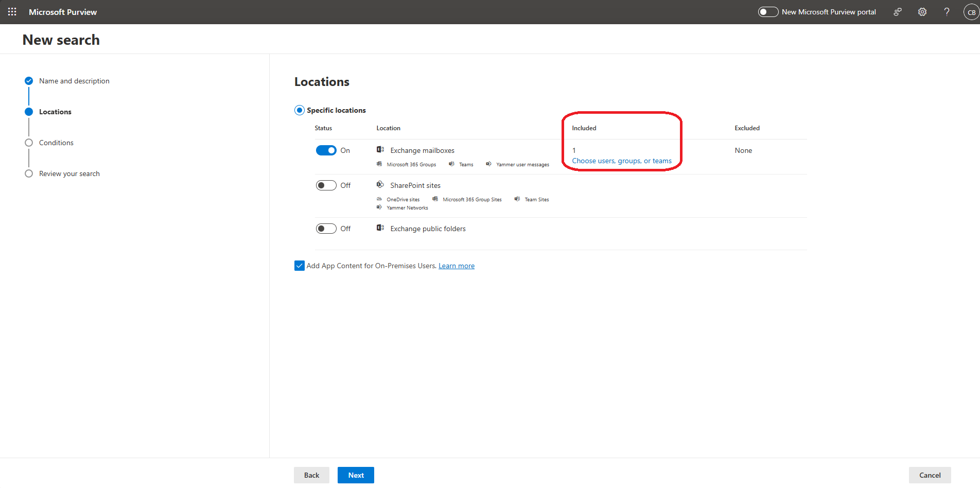The height and width of the screenshot is (488, 980).
Task: Click the Exchange public folders icon
Action: (x=380, y=228)
